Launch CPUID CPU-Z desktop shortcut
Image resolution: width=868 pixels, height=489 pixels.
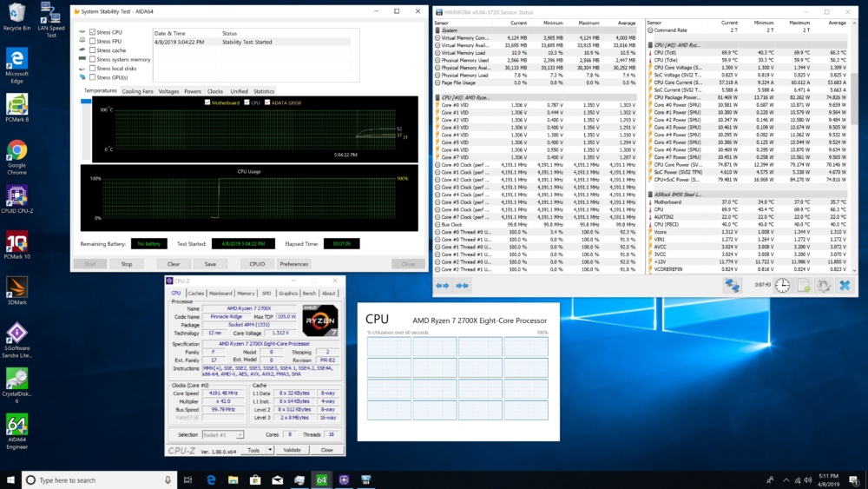16,200
